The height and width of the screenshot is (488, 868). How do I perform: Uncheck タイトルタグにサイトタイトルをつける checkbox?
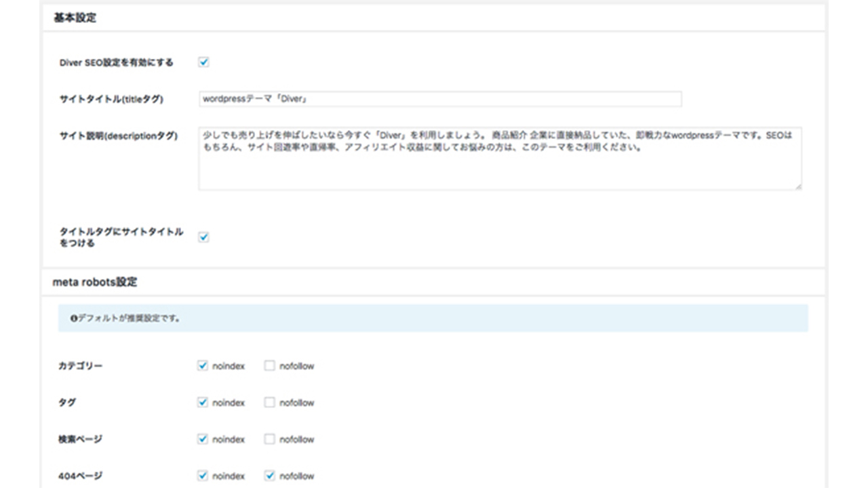point(203,237)
